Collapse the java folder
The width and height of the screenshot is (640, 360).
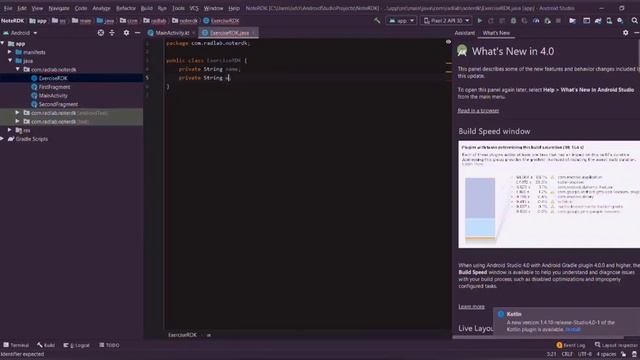tap(10, 60)
